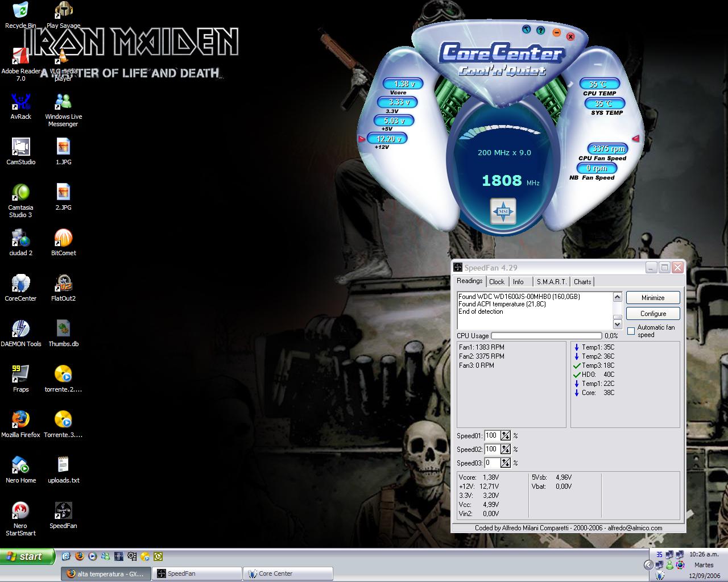Image resolution: width=728 pixels, height=582 pixels.
Task: Click into the Speed01 value field
Action: [493, 436]
